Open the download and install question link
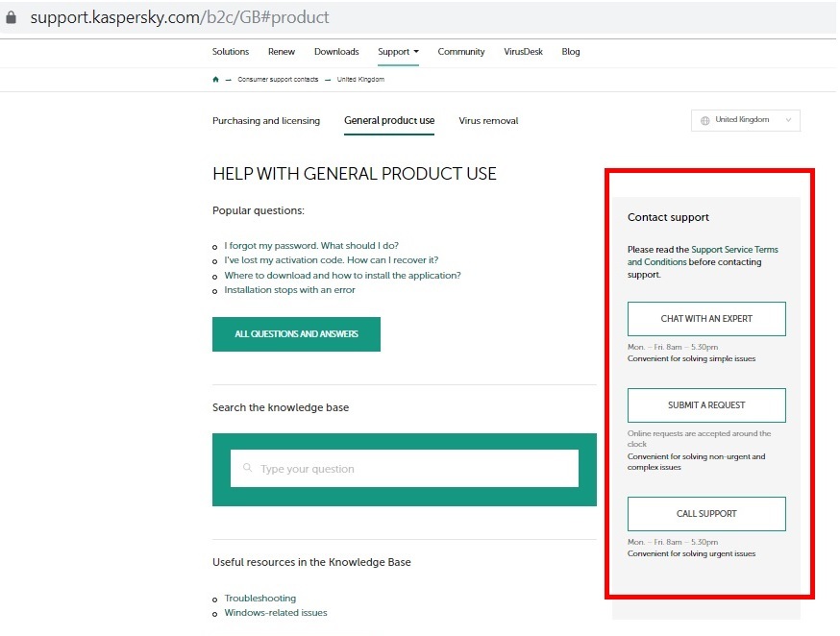840x636 pixels. (342, 275)
